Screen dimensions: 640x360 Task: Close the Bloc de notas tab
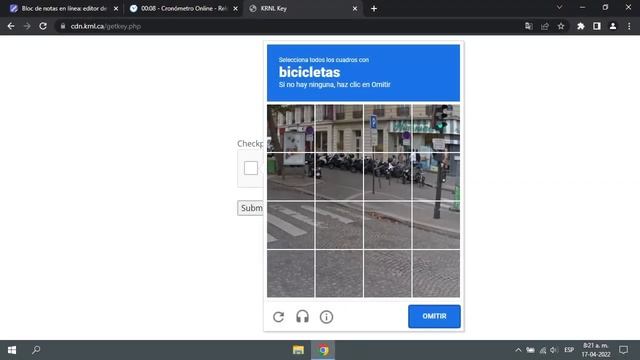[116, 9]
